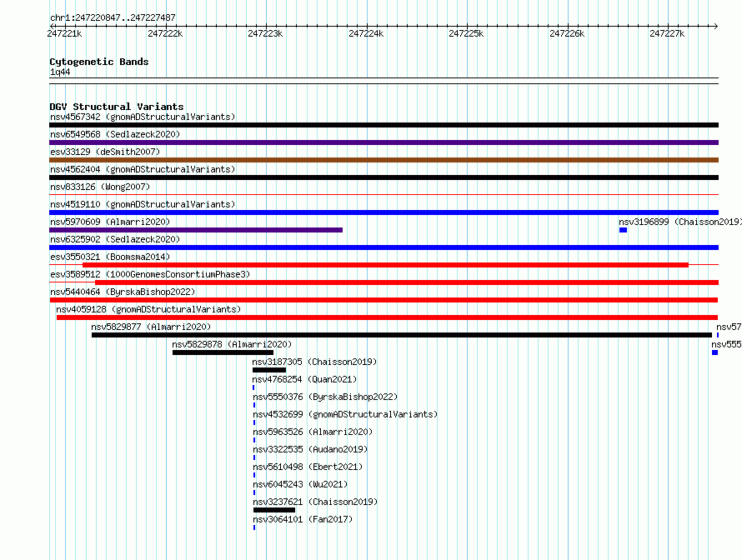Open nsv4059128 (gnomADStructuralVariants) label
Screen dimensions: 742x560
pyautogui.click(x=148, y=309)
